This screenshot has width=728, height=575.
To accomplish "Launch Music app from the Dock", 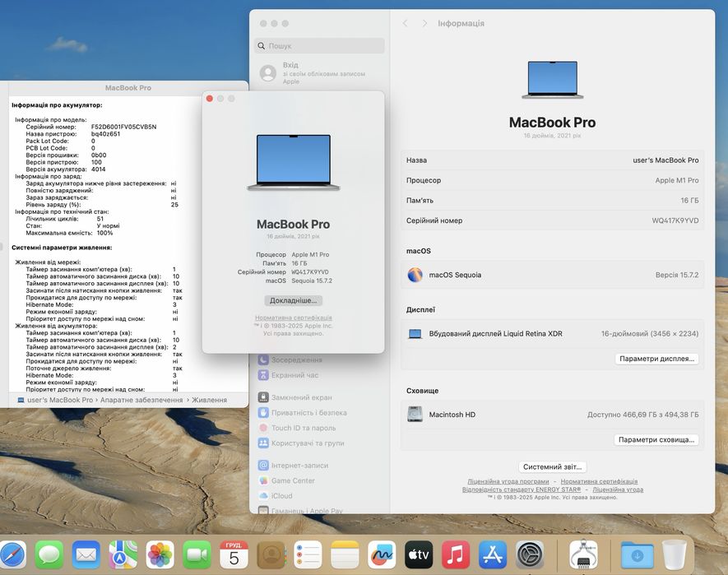I will click(456, 554).
